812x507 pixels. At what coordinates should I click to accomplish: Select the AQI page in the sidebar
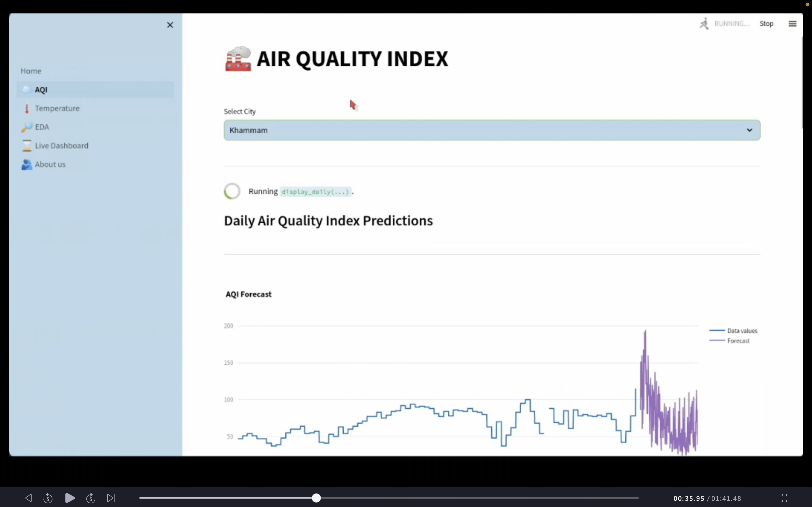click(41, 90)
